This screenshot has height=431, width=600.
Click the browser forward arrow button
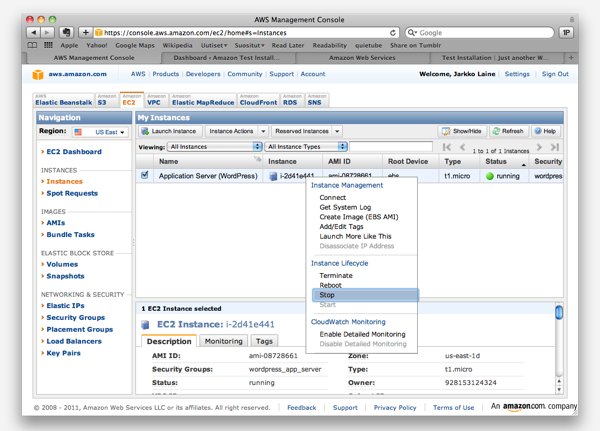(49, 32)
